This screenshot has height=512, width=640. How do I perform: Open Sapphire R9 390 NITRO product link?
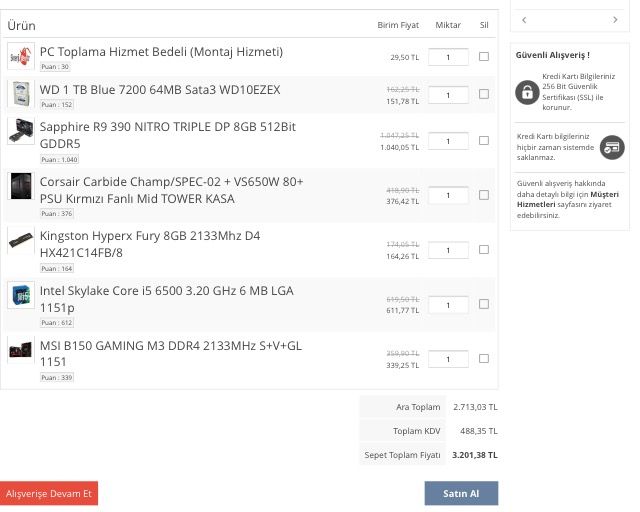168,135
